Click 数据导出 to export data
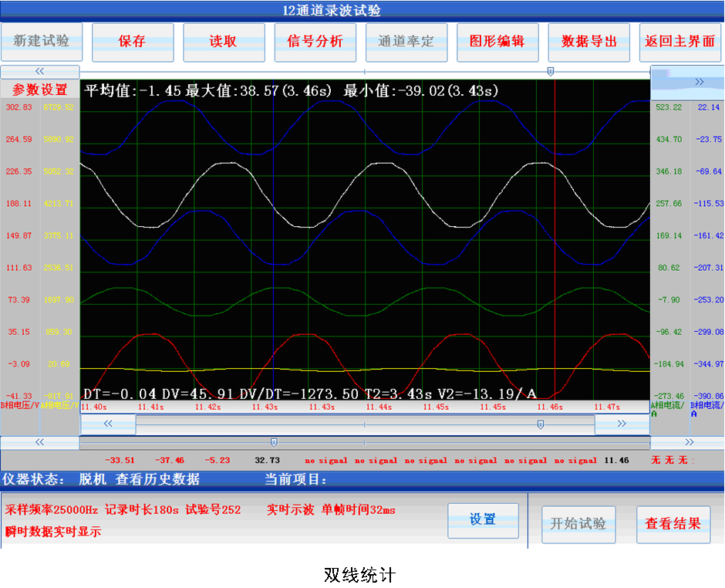The width and height of the screenshot is (725, 588). [x=588, y=42]
